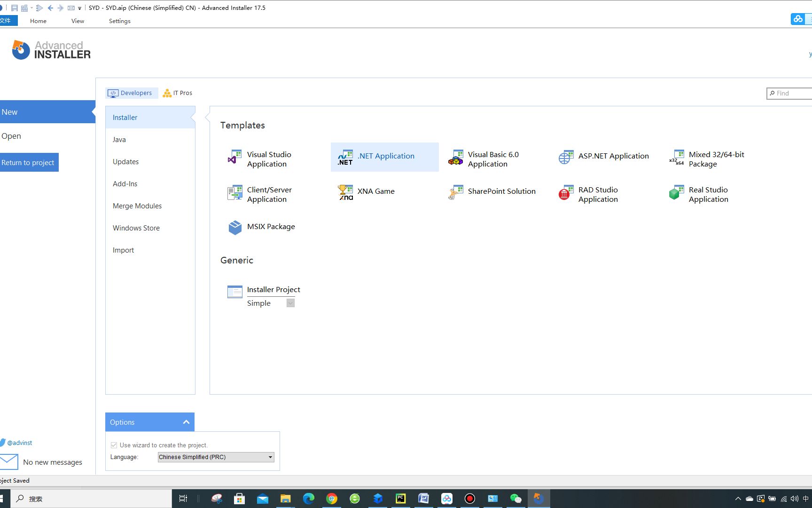Viewport: 812px width, 508px height.
Task: Pick the MSIX Package box icon
Action: 234,227
